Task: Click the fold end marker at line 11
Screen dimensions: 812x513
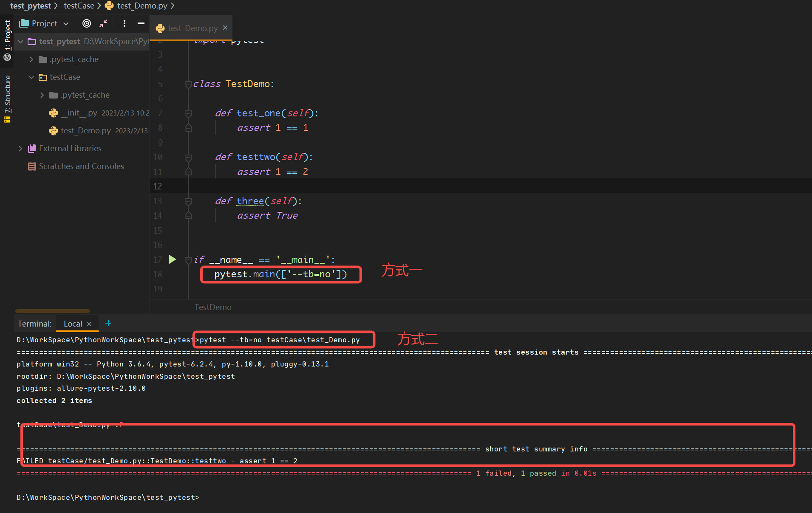Action: click(x=188, y=172)
